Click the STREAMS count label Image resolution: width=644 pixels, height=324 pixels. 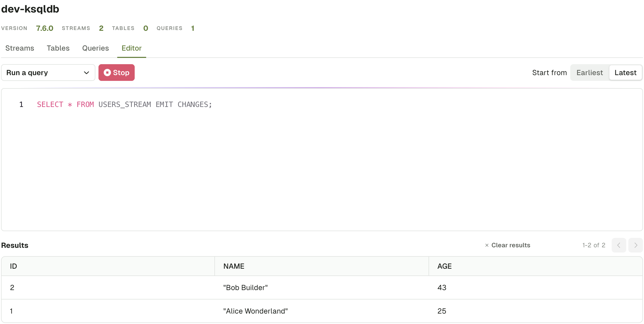[76, 28]
